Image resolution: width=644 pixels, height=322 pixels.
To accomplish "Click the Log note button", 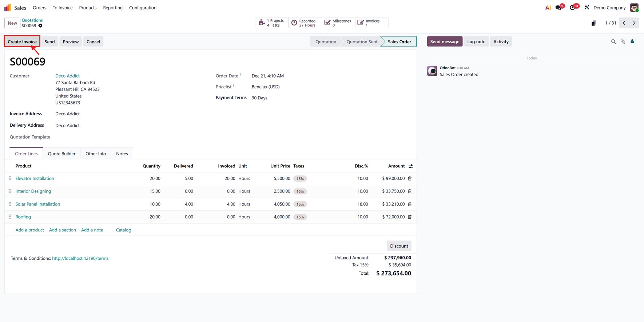I will click(x=476, y=41).
